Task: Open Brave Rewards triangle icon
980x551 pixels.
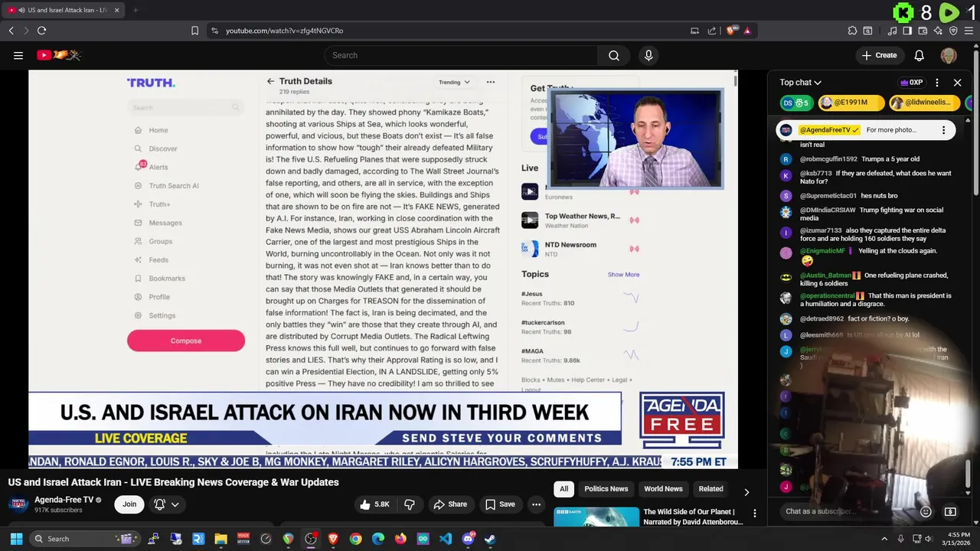Action: [x=747, y=31]
